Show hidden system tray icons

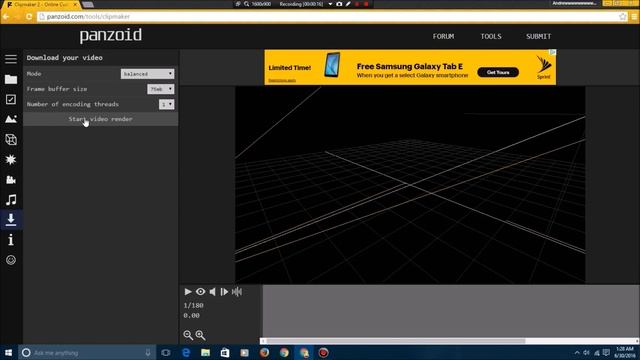pos(577,353)
